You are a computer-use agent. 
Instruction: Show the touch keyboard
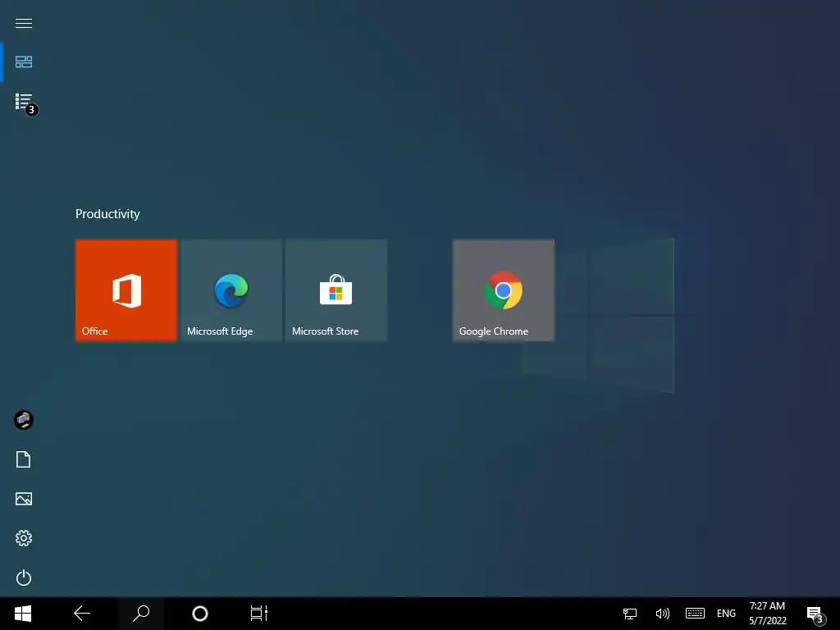point(695,614)
